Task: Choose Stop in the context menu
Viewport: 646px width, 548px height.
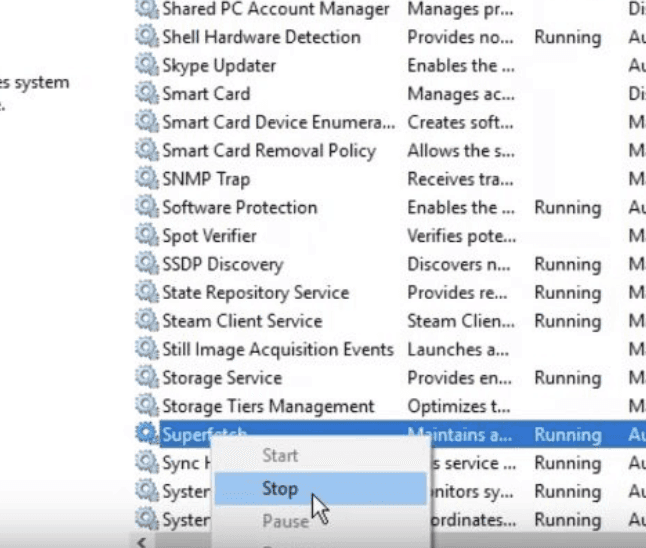Action: coord(321,489)
